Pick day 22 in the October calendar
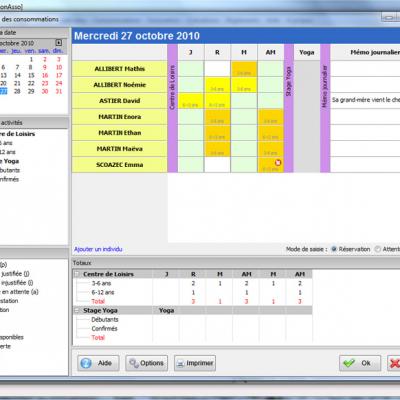This screenshot has width=400, height=400. point(31,83)
